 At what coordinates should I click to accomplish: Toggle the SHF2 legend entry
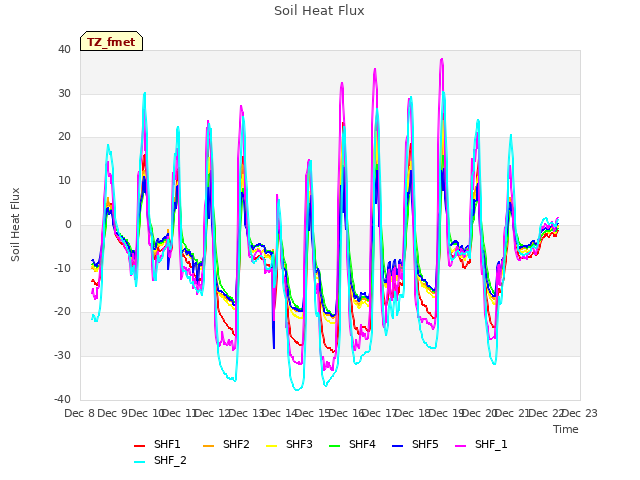coord(226,444)
